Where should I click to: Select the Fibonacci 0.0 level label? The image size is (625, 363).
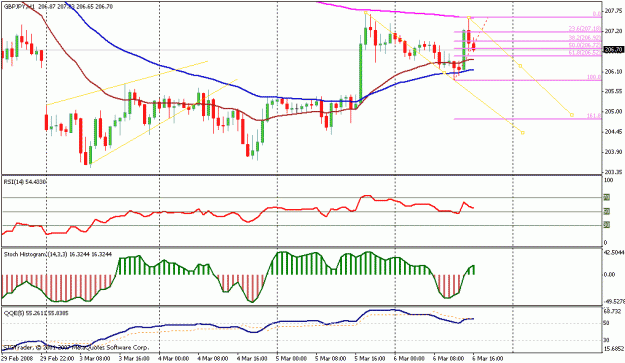coord(597,14)
